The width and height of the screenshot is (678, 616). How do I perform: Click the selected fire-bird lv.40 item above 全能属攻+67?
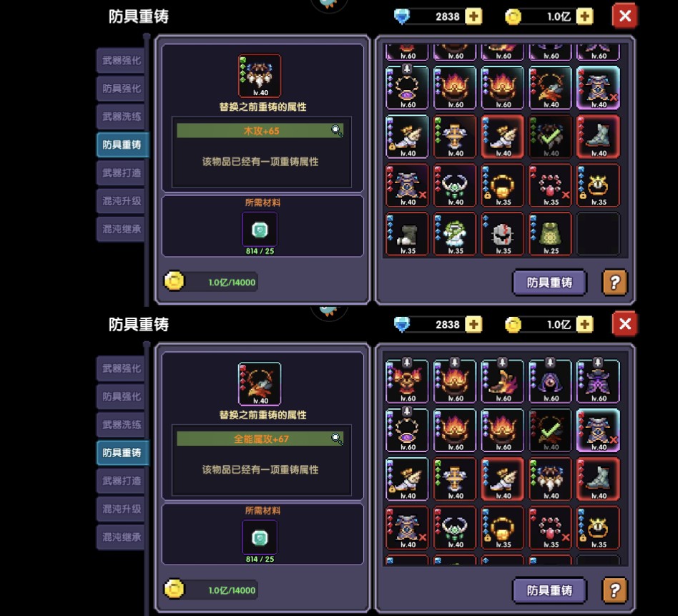click(x=260, y=383)
